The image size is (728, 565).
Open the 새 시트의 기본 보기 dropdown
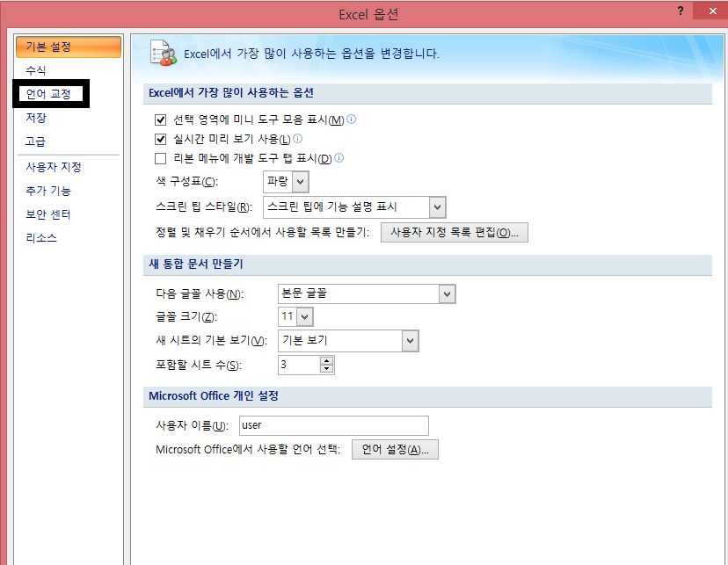[x=410, y=341]
